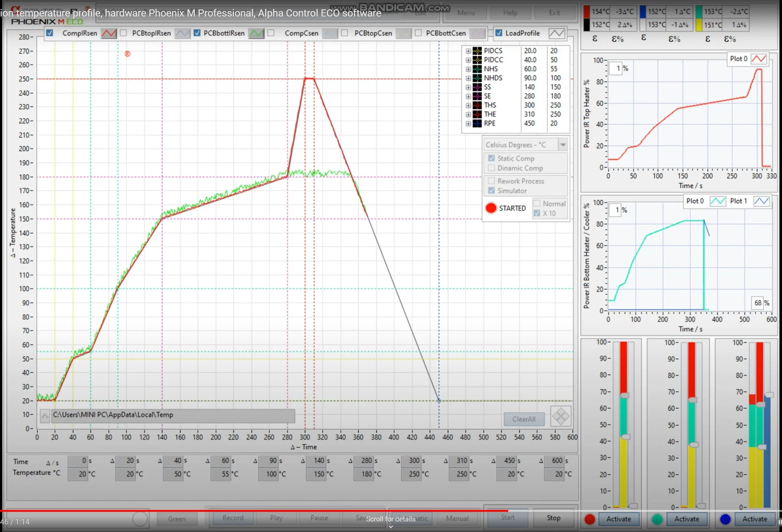Screen dimensions: 782x532
Task: Expand the NHDS cursor row
Action: pyautogui.click(x=468, y=78)
